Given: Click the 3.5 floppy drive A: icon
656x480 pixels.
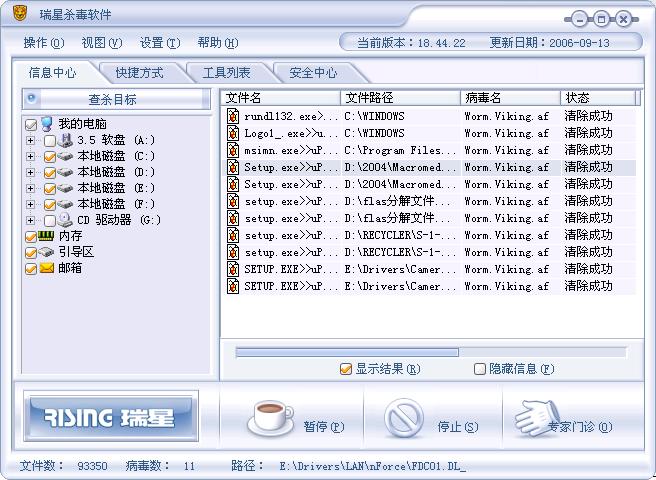Looking at the screenshot, I should pos(65,140).
